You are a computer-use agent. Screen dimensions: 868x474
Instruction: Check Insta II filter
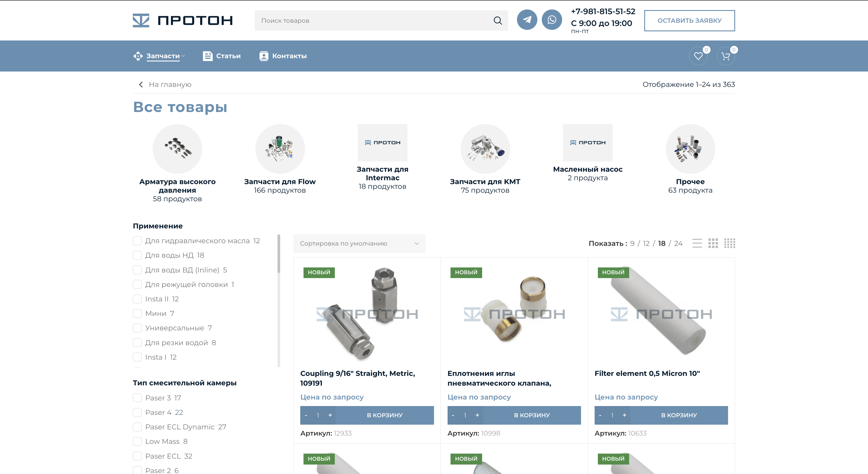click(137, 299)
